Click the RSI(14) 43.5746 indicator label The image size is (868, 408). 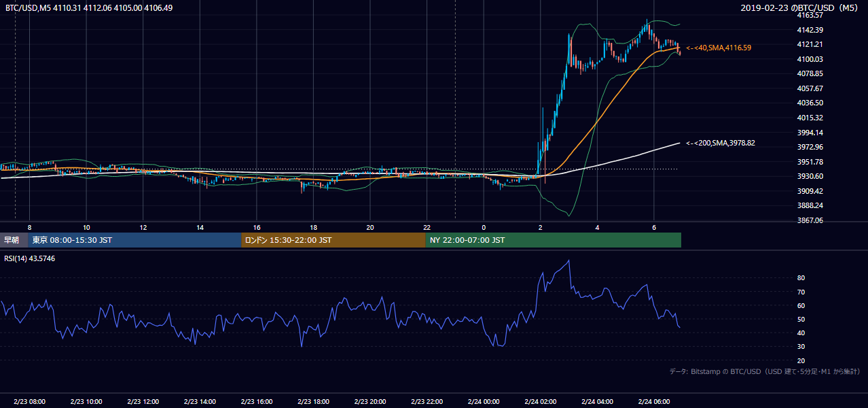(31, 258)
